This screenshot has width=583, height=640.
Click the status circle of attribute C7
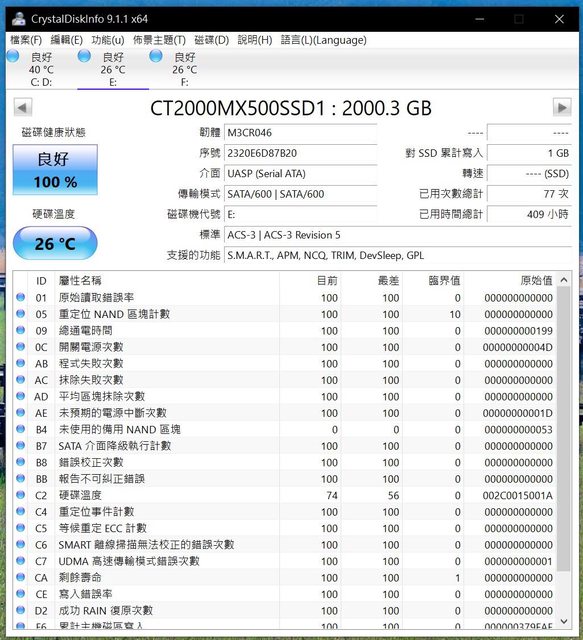(x=20, y=560)
